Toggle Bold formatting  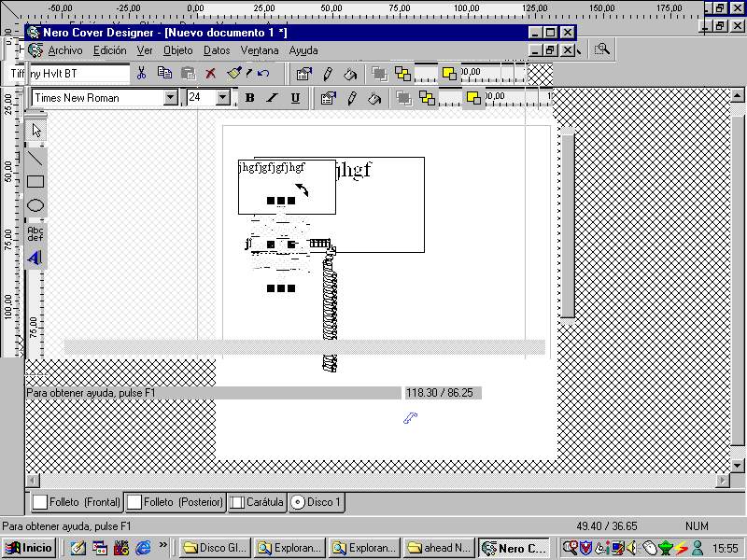click(249, 98)
